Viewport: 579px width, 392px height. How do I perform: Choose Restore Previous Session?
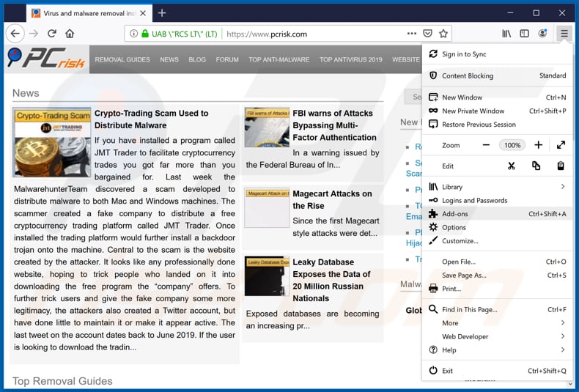(x=498, y=125)
